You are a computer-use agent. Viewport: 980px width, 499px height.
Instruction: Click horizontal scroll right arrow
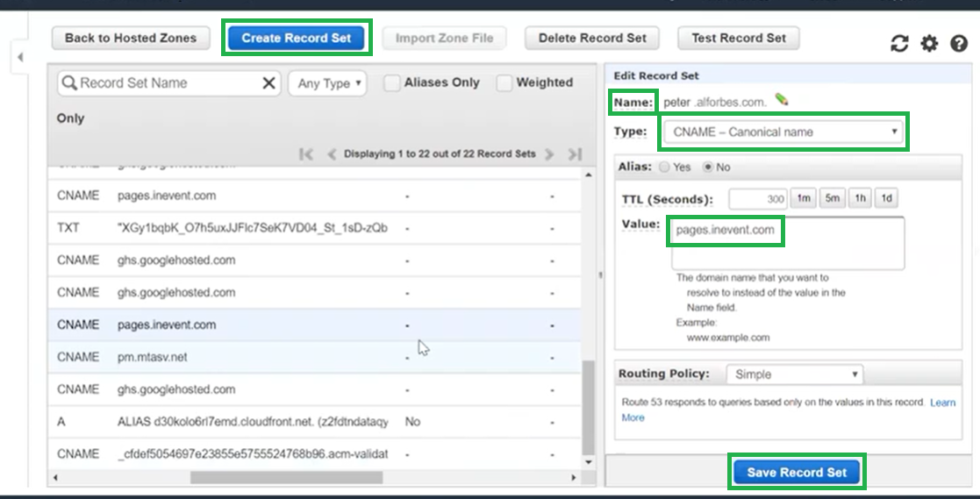pos(574,478)
